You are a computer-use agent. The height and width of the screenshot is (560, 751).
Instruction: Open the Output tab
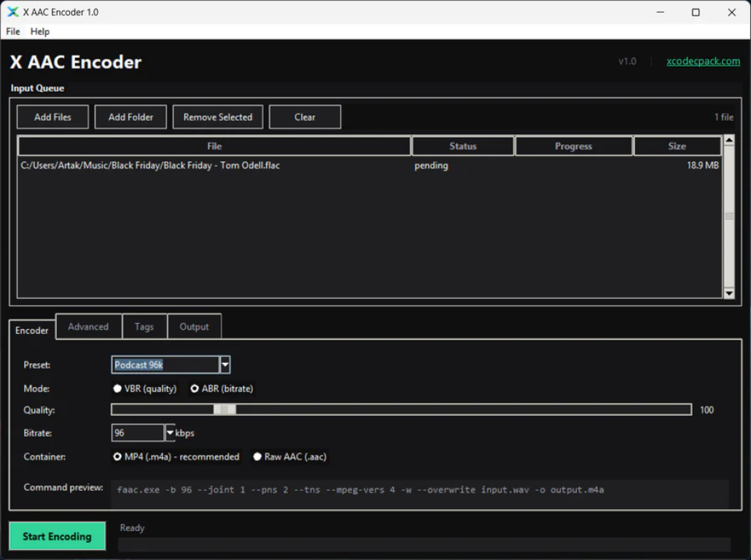(x=194, y=327)
